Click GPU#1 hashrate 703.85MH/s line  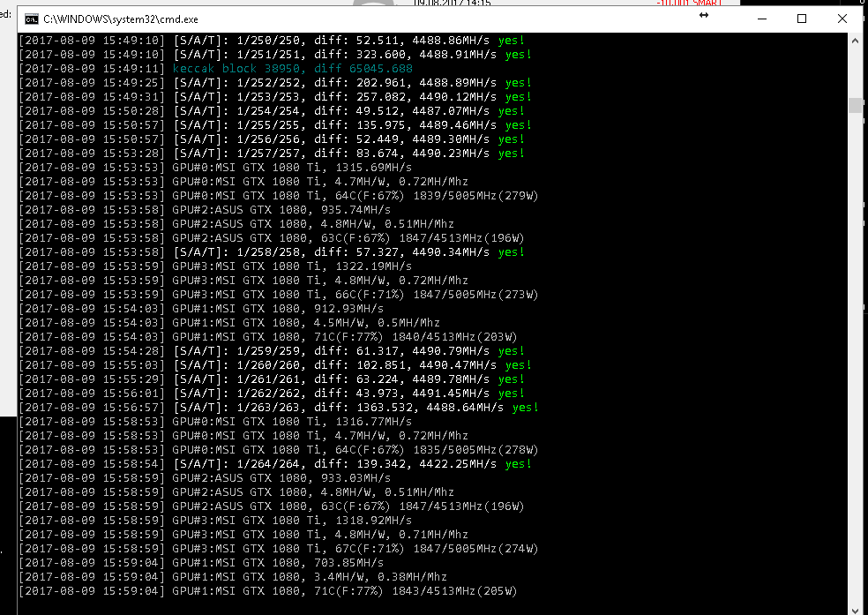pos(201,562)
